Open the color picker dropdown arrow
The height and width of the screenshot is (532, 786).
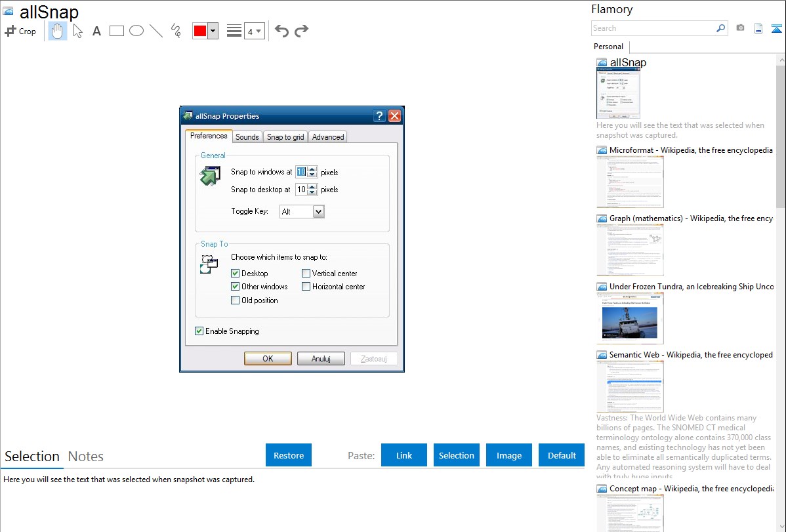[213, 31]
